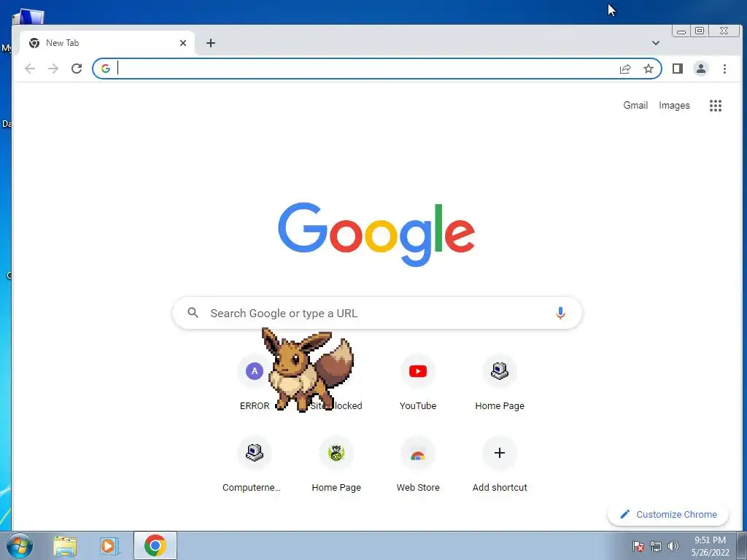This screenshot has height=560, width=747.
Task: Click the Google logo
Action: pyautogui.click(x=376, y=234)
